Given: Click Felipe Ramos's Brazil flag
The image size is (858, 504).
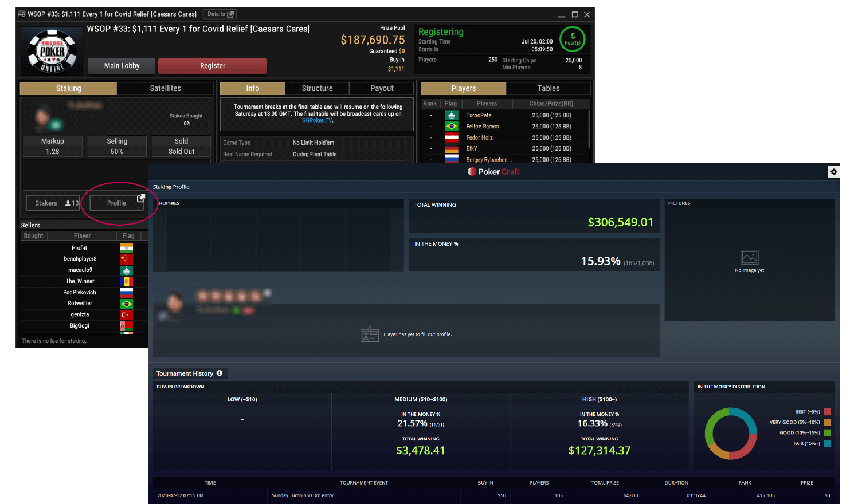Looking at the screenshot, I should point(452,126).
